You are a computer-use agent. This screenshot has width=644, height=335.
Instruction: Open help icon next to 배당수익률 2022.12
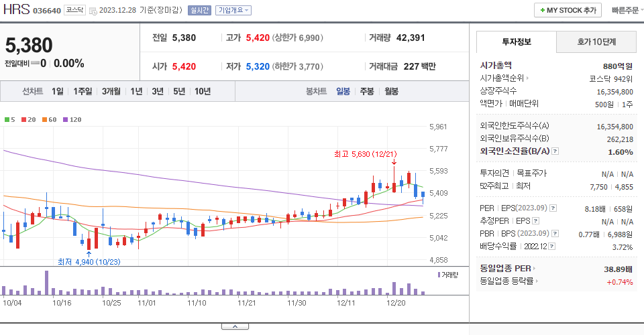(x=552, y=247)
